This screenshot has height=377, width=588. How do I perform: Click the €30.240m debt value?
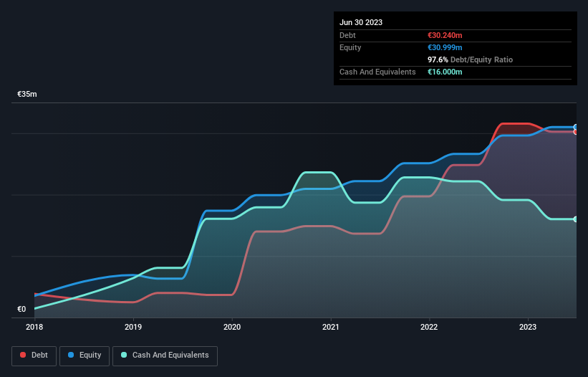point(445,35)
